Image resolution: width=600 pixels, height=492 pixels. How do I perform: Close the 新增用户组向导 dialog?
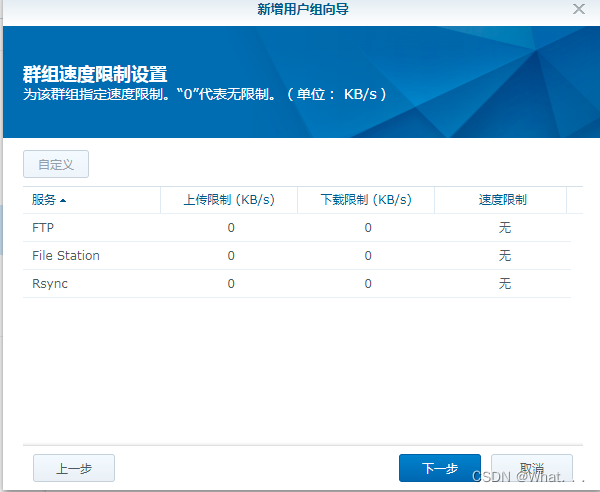tap(579, 9)
